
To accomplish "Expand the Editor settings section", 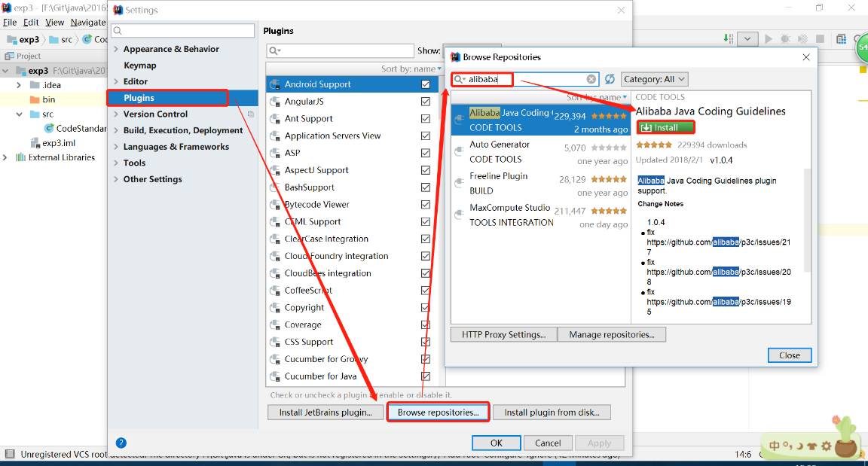I will click(116, 82).
